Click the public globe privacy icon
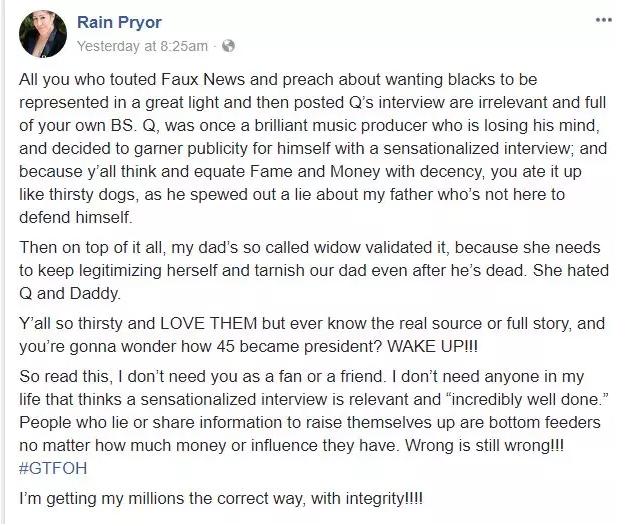635x526 pixels. pyautogui.click(x=228, y=45)
